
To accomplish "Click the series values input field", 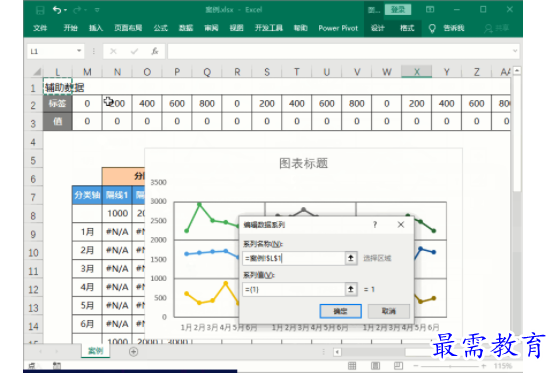I will click(294, 289).
